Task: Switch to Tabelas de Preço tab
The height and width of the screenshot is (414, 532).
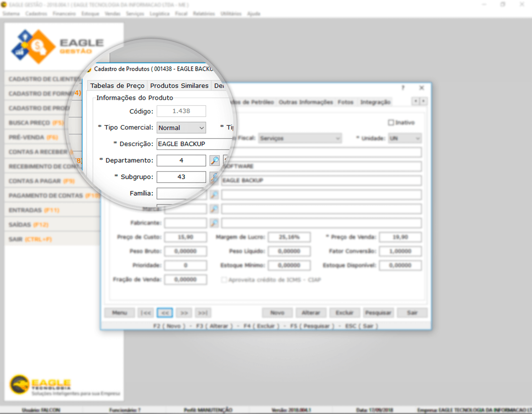Action: [x=117, y=85]
